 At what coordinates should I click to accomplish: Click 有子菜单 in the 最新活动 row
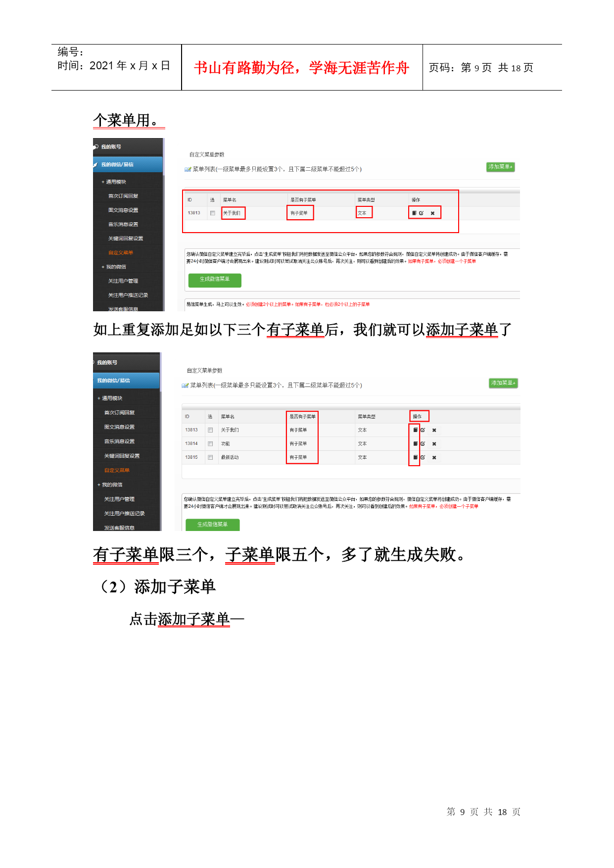(298, 458)
